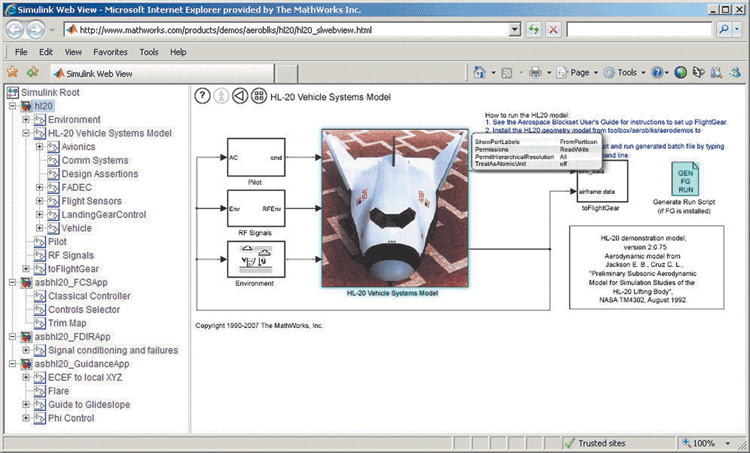Click the Print icon in command bar
The height and width of the screenshot is (453, 750).
[535, 73]
